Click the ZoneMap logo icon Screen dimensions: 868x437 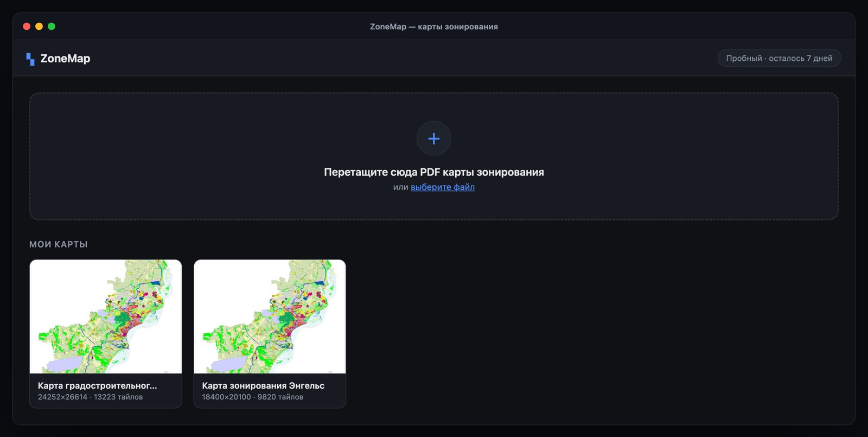tap(30, 59)
